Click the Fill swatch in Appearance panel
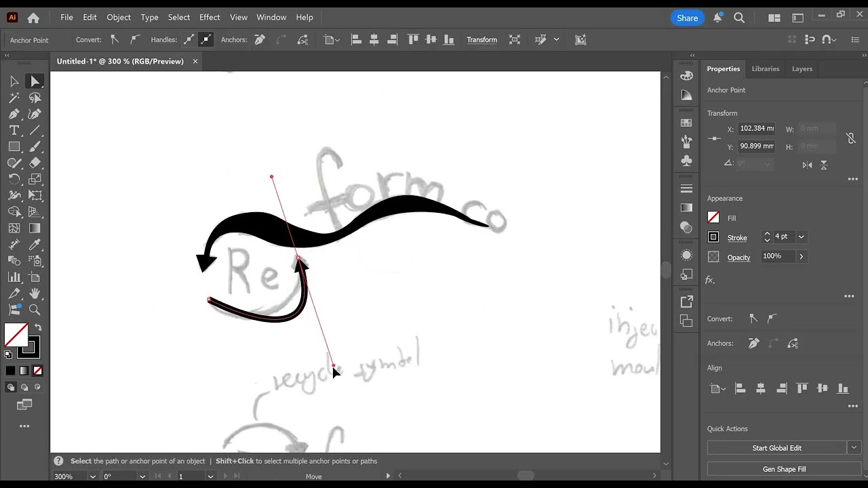This screenshot has height=488, width=868. 713,218
